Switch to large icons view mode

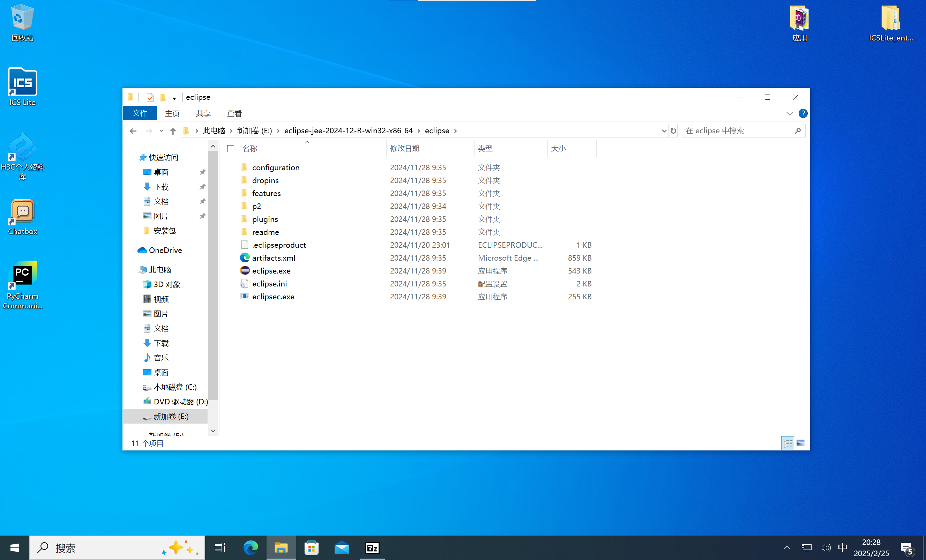(800, 443)
